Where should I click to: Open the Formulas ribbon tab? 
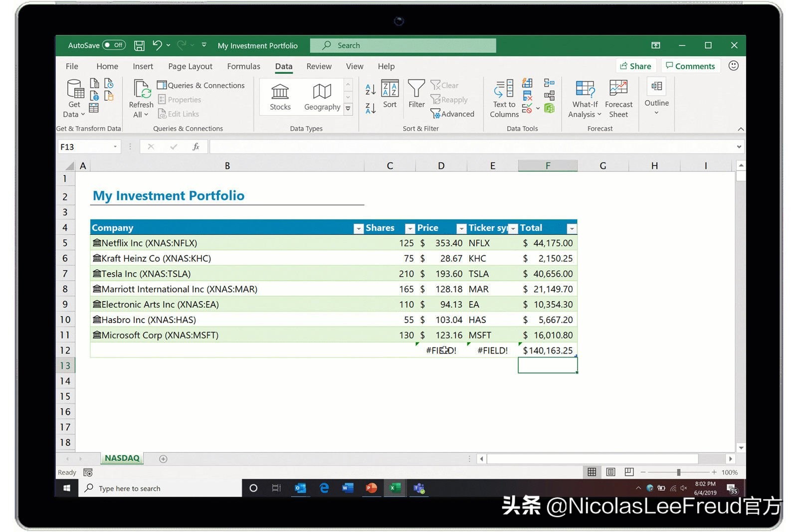(x=243, y=66)
